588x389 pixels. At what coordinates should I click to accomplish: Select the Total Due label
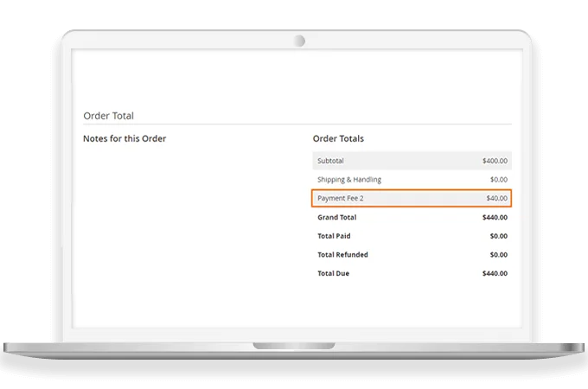[x=334, y=273]
